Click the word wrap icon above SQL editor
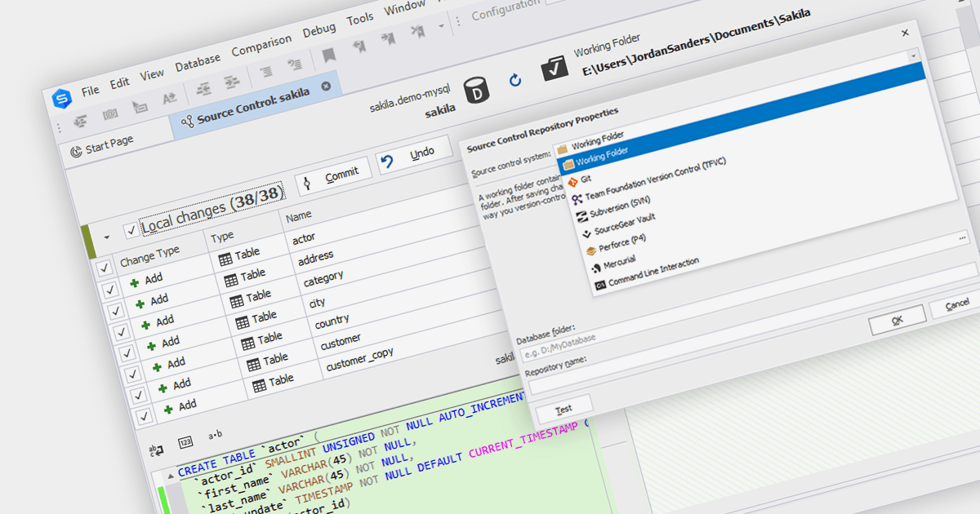980x514 pixels. (x=154, y=450)
